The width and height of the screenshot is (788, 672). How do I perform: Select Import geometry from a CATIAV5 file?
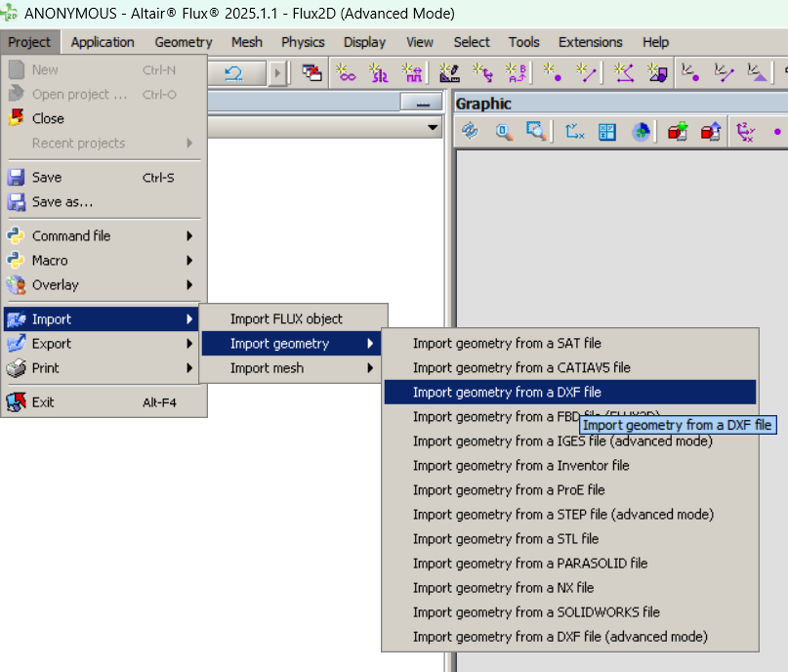click(570, 368)
